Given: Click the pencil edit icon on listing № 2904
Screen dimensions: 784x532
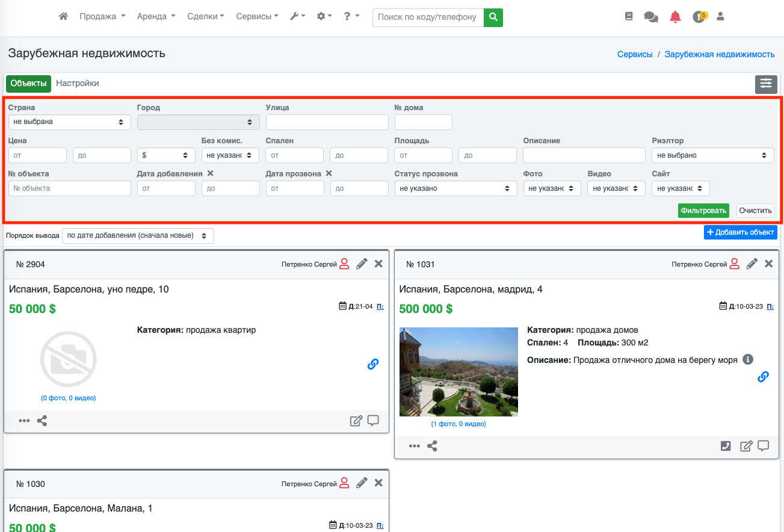Looking at the screenshot, I should click(x=362, y=264).
